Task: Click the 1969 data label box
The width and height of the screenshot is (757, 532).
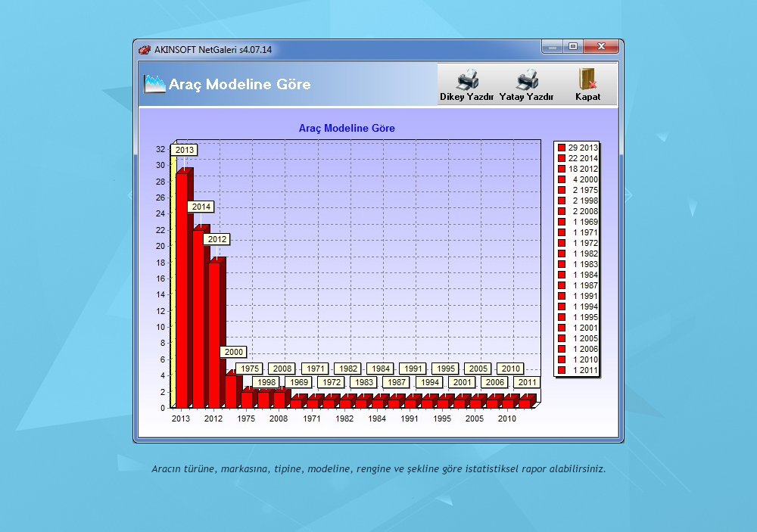Action: (299, 382)
